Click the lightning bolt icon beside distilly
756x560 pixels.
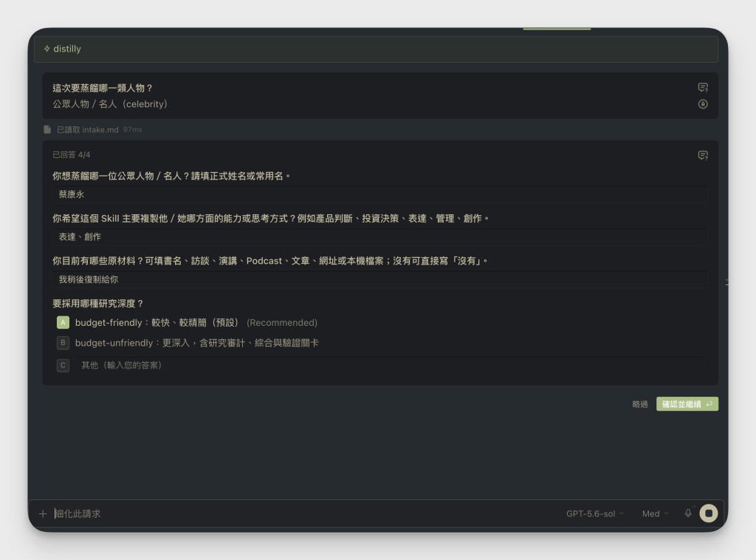pyautogui.click(x=47, y=49)
